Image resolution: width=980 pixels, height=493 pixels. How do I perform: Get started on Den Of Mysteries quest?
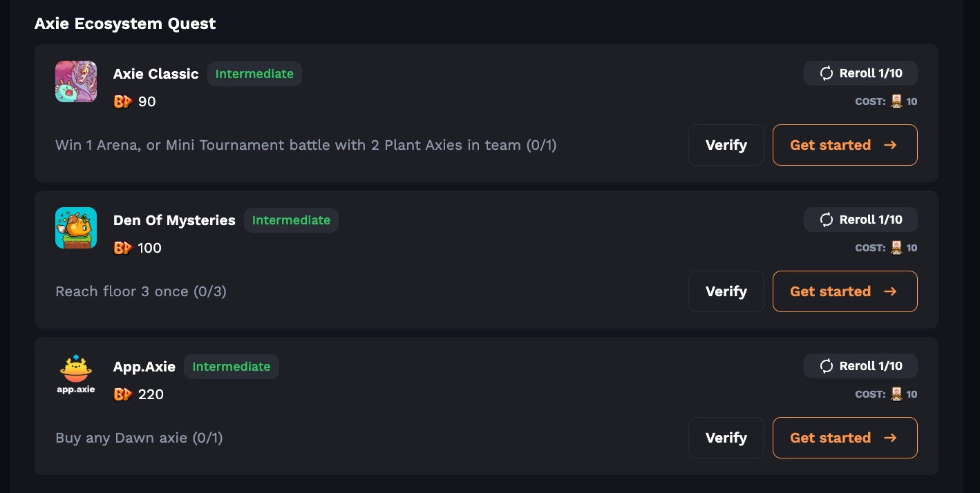pos(845,291)
